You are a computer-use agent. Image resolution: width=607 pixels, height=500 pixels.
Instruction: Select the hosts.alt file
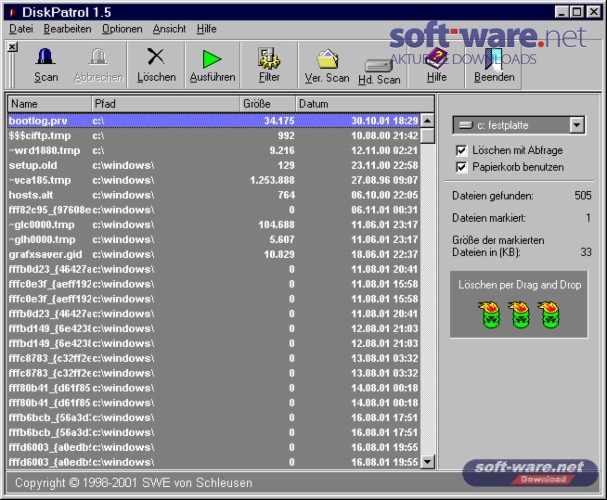click(x=31, y=195)
